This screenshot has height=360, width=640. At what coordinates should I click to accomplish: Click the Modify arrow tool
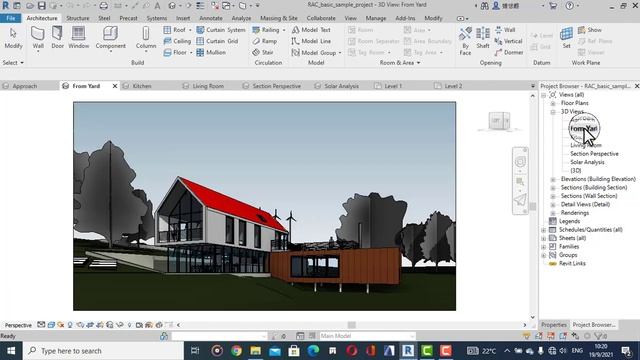[x=13, y=38]
